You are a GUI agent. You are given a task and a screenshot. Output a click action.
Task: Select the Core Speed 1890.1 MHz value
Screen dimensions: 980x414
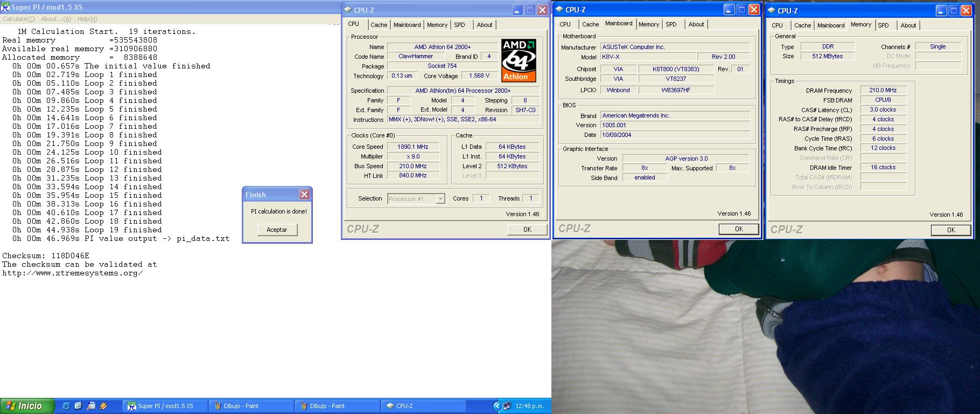coord(413,147)
